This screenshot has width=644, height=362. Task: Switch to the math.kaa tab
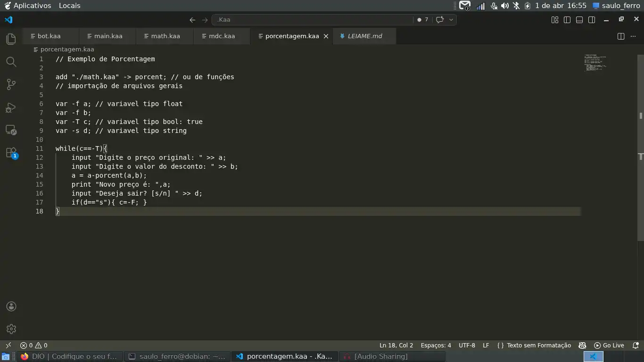pyautogui.click(x=165, y=36)
